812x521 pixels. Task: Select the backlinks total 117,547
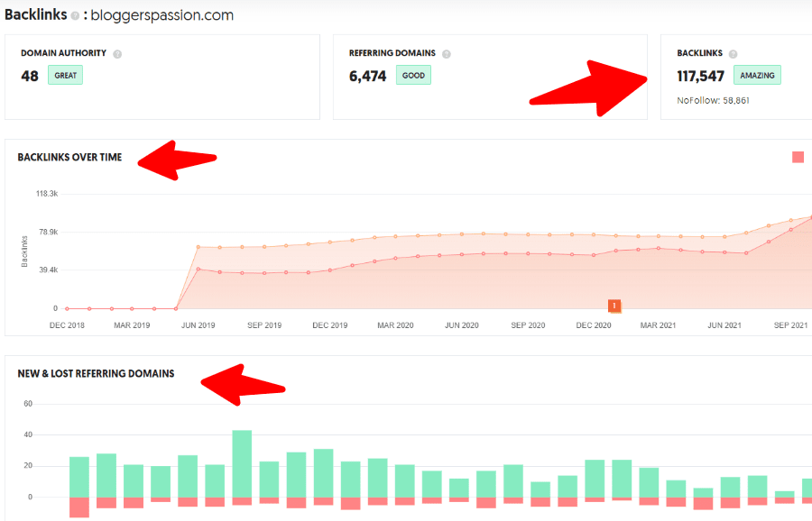(x=700, y=76)
